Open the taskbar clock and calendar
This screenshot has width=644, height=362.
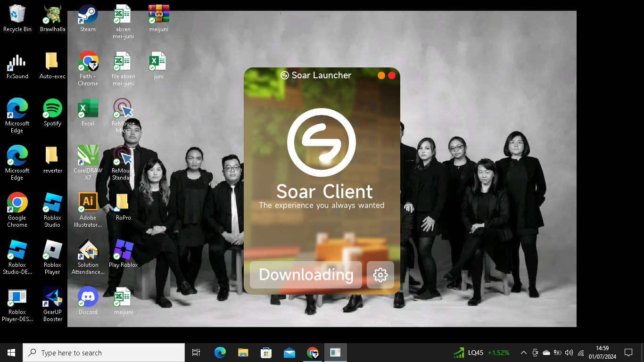[602, 353]
